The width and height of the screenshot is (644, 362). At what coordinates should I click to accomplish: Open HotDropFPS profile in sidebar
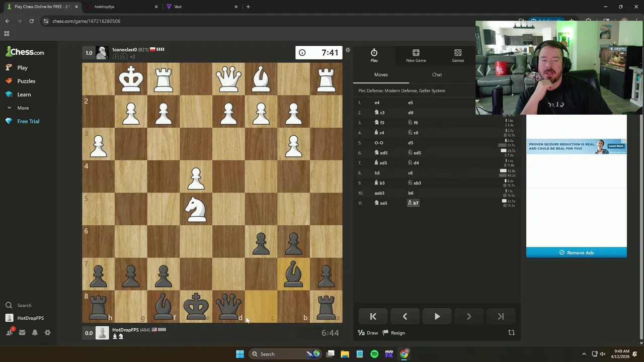pos(25,318)
